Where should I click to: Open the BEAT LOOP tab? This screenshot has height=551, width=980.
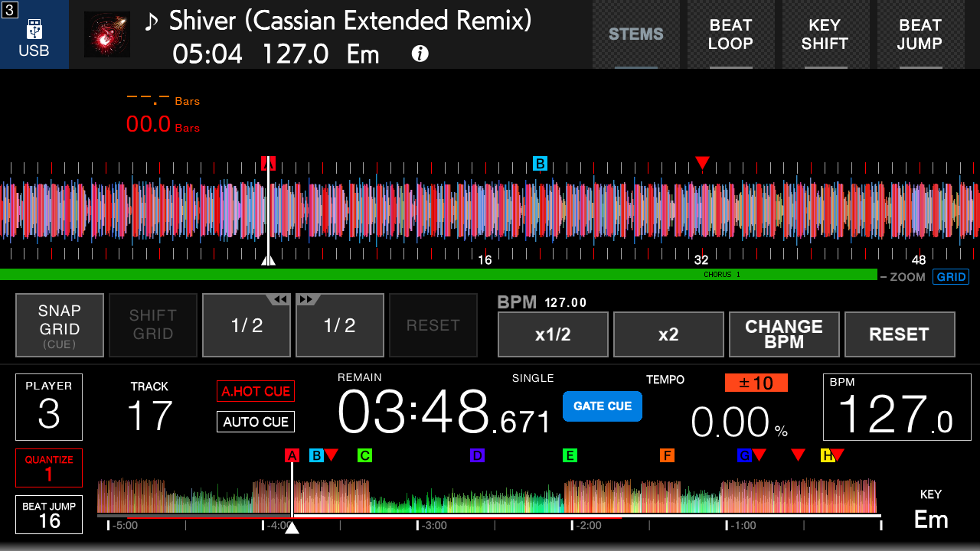[x=730, y=34]
